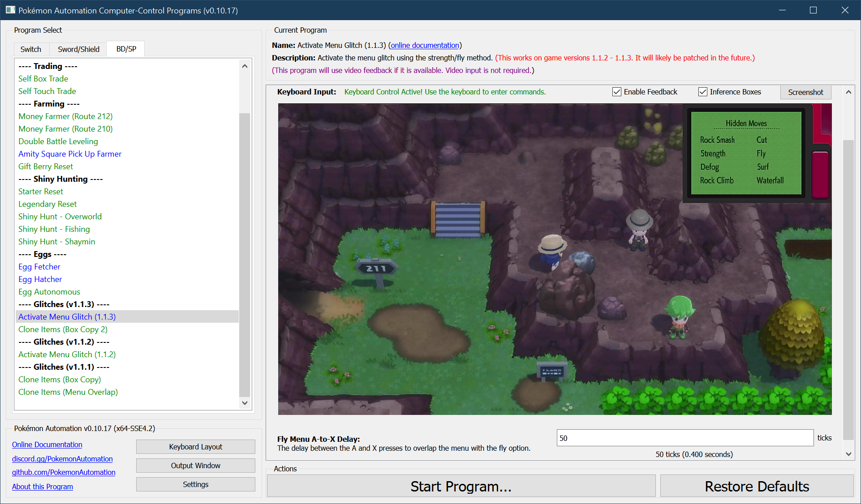The width and height of the screenshot is (861, 504).
Task: Open the online documentation link for this program
Action: pos(425,45)
